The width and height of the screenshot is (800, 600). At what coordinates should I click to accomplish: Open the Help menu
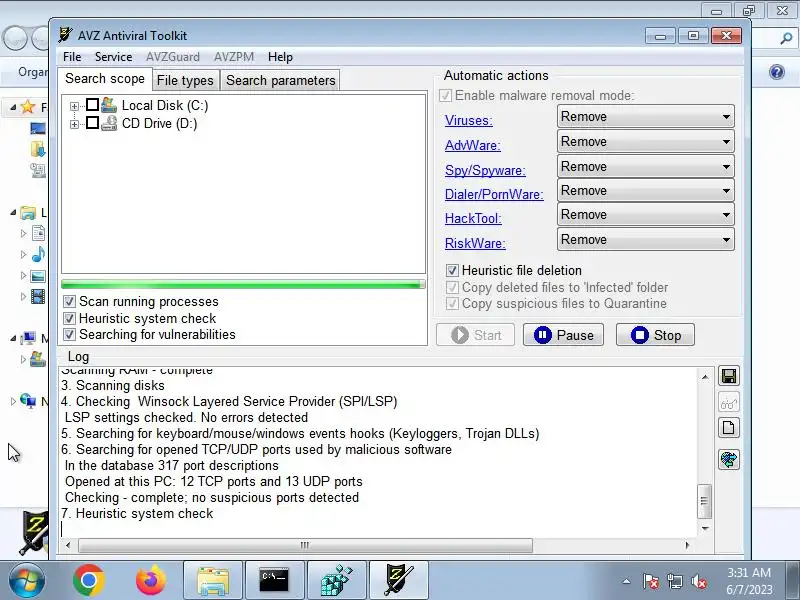pos(280,57)
